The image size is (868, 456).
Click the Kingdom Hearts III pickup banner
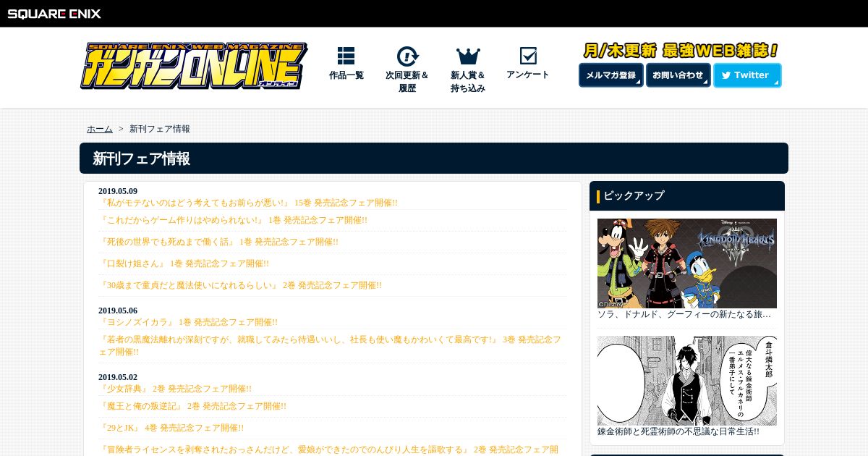pyautogui.click(x=687, y=263)
